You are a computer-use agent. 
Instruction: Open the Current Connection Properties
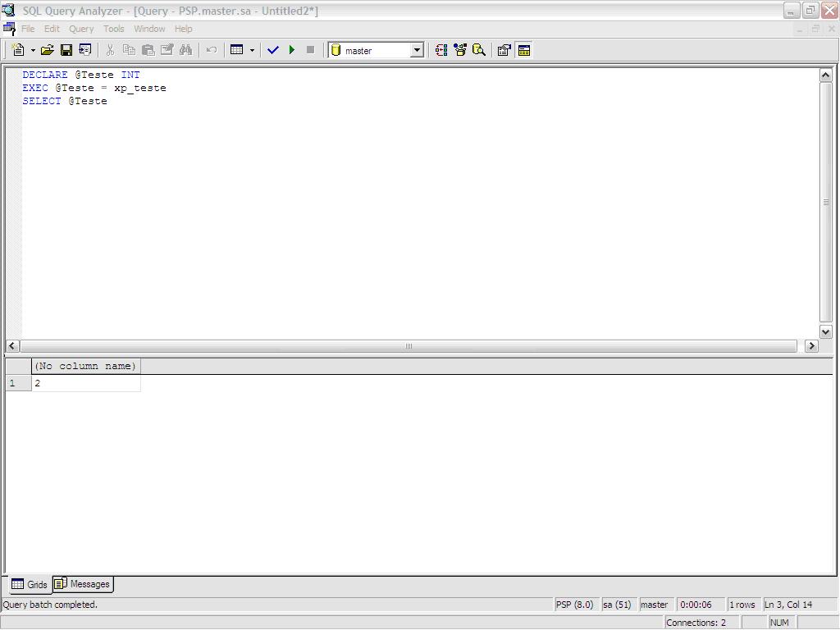(x=504, y=49)
